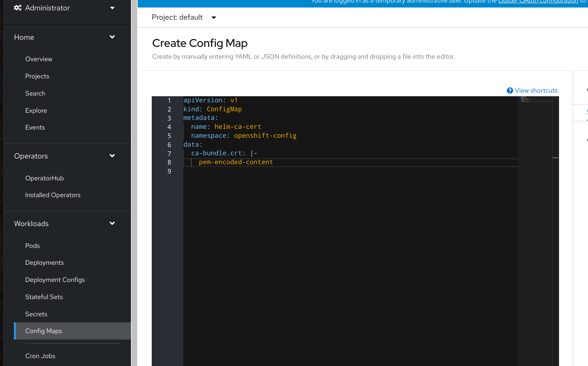588x366 pixels.
Task: Select Explore in the sidebar
Action: point(36,111)
